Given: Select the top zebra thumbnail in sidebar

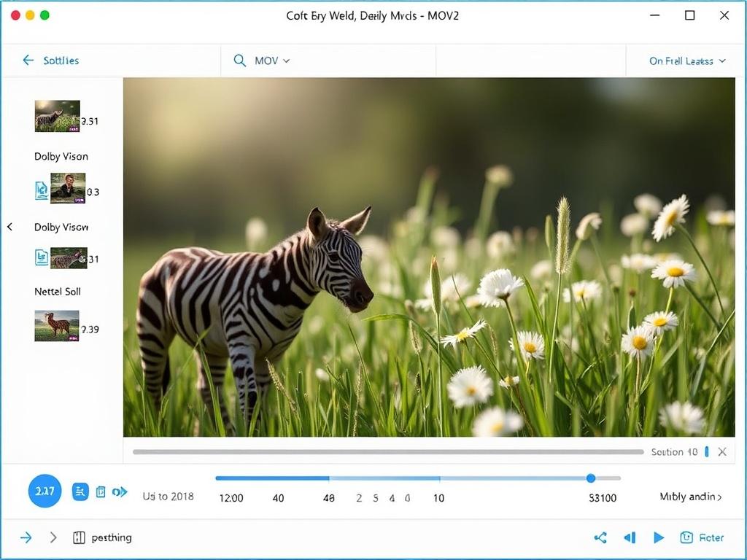Looking at the screenshot, I should (57, 116).
